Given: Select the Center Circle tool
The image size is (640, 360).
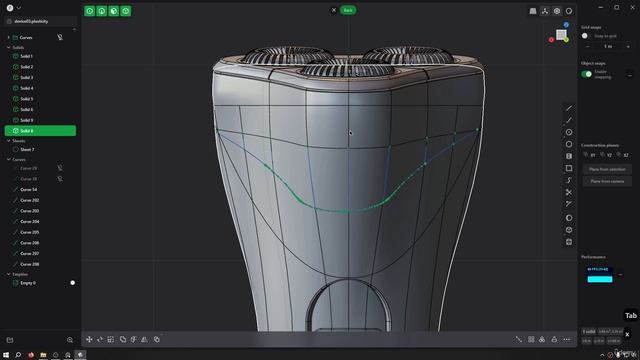Looking at the screenshot, I should point(569,132).
